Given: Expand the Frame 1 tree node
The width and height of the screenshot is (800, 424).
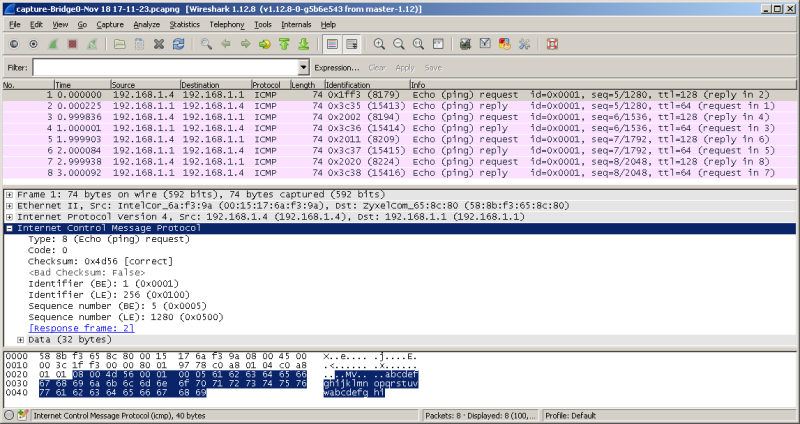Looking at the screenshot, I should tap(9, 194).
